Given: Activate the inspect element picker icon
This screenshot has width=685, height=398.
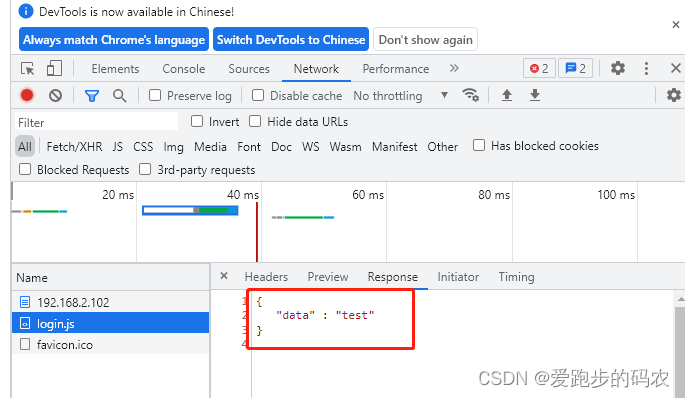Looking at the screenshot, I should (x=28, y=69).
